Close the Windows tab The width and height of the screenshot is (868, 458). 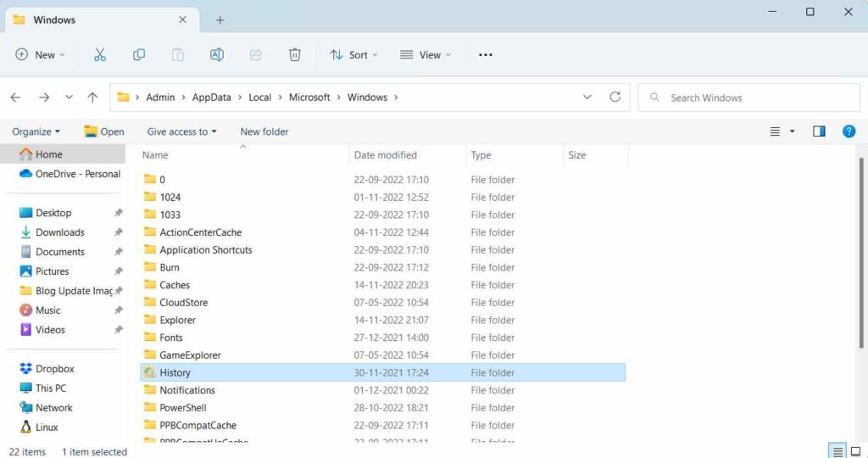pyautogui.click(x=183, y=20)
